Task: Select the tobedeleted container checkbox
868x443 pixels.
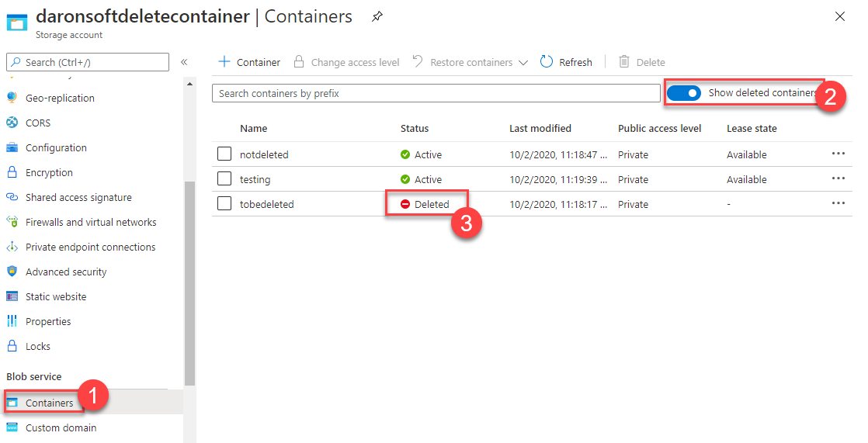Action: point(224,204)
